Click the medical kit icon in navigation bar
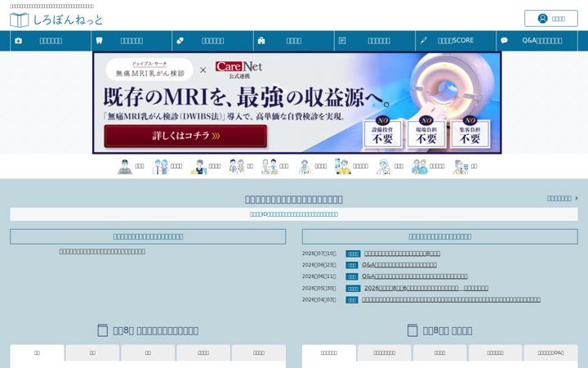Image resolution: width=588 pixels, height=368 pixels. click(x=18, y=41)
